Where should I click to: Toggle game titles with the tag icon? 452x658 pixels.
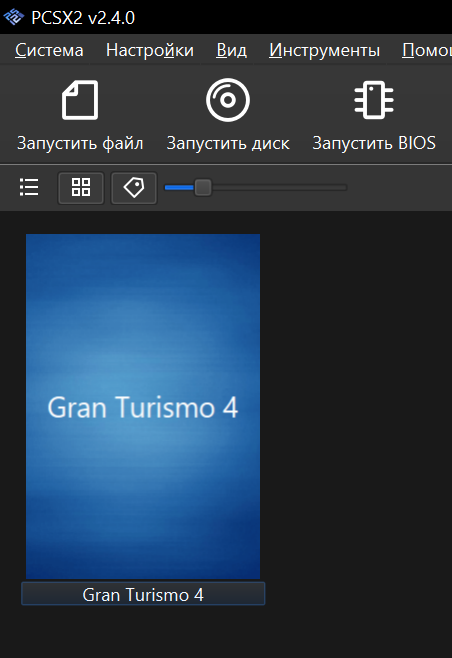134,188
